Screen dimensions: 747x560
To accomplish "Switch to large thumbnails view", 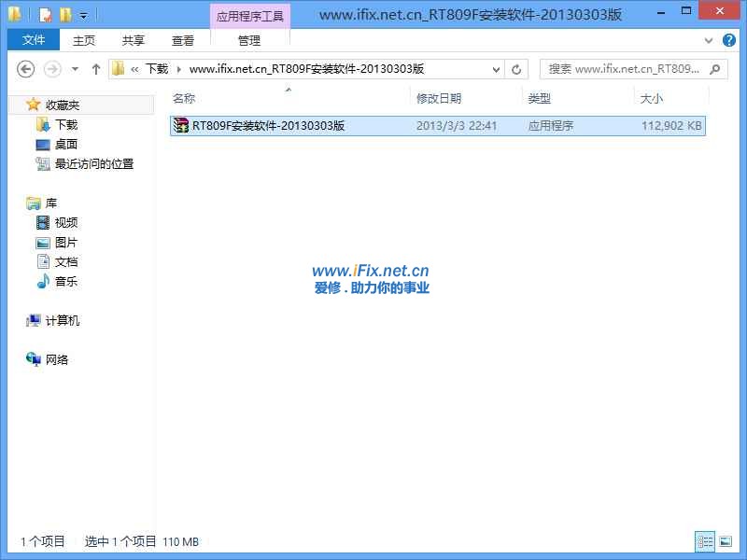I will click(x=727, y=541).
